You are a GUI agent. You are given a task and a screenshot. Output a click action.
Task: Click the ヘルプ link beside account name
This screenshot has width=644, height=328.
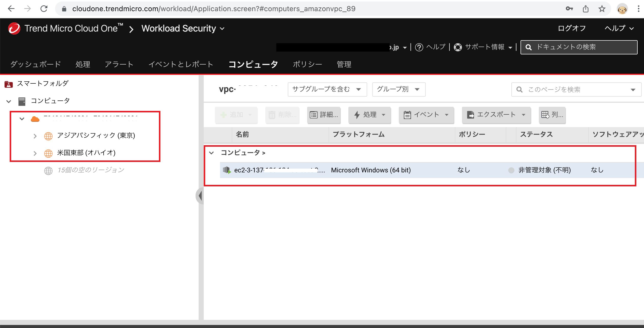(436, 47)
